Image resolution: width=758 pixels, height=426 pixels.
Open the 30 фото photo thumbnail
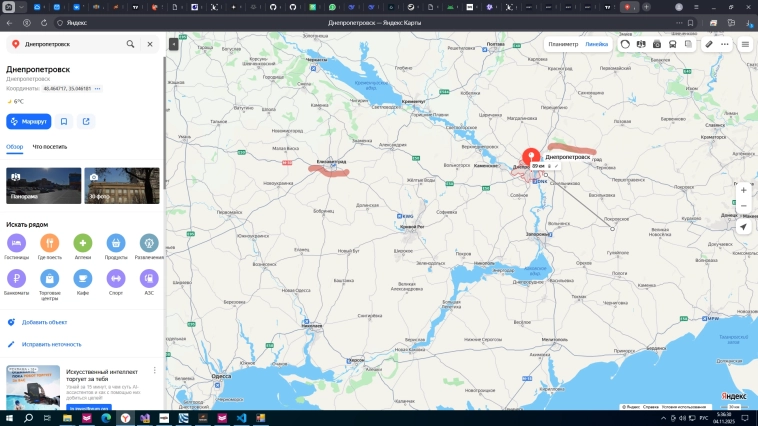(x=122, y=186)
